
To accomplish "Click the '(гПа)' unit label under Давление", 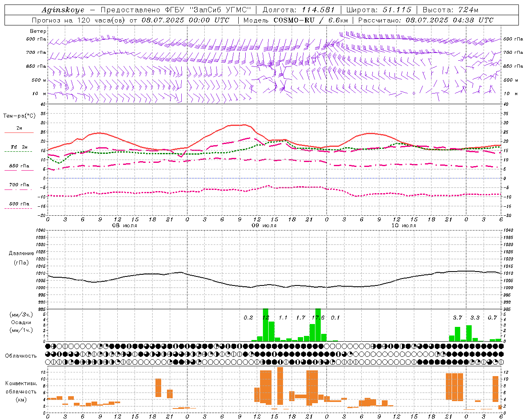I will (21, 263).
